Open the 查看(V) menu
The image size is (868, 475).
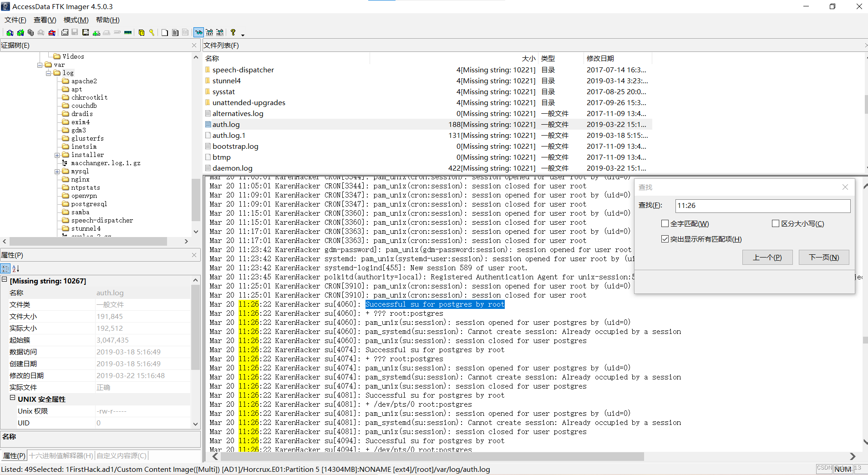coord(45,20)
